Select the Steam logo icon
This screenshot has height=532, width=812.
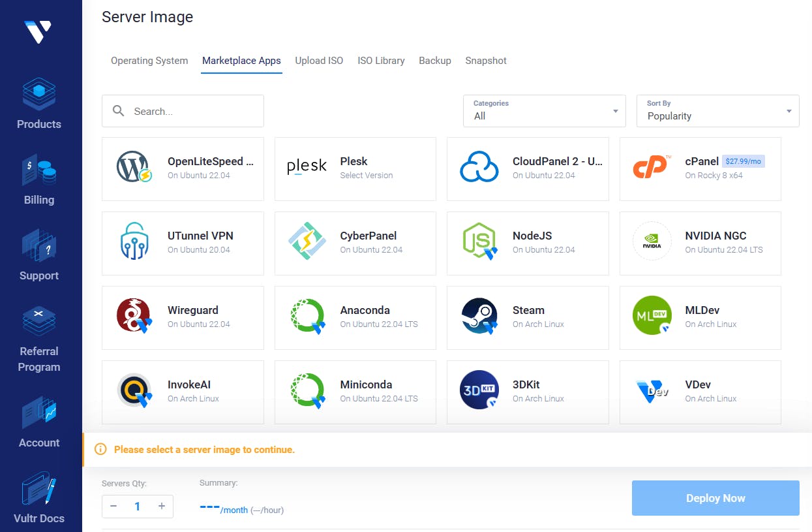point(479,316)
